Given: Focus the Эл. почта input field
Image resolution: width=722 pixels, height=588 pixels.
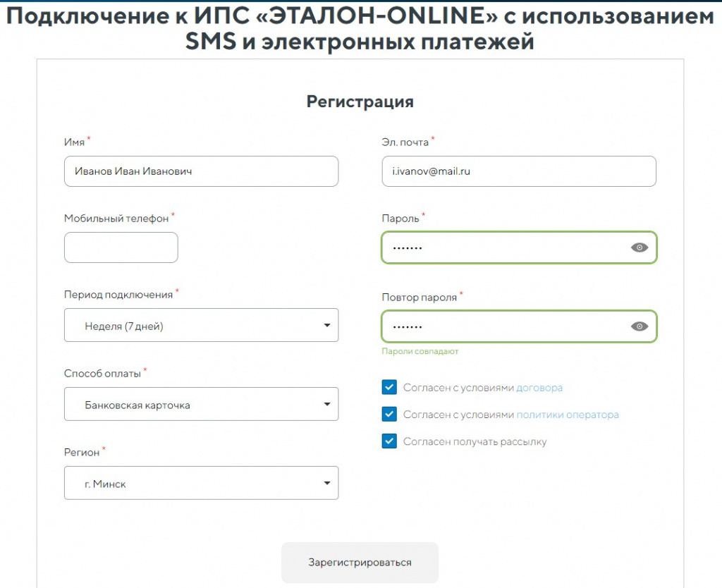Looking at the screenshot, I should click(519, 171).
